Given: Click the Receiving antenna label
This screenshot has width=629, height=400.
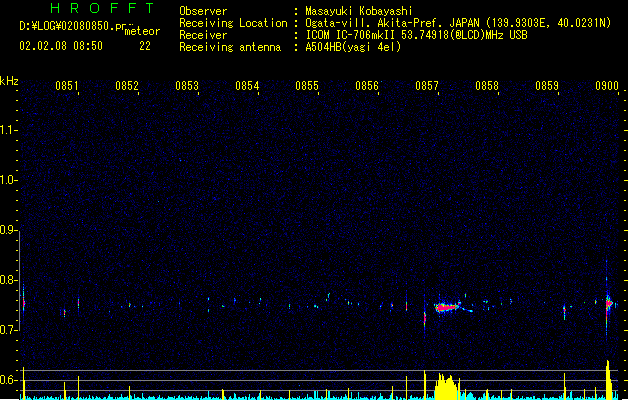Looking at the screenshot, I should (x=230, y=47).
